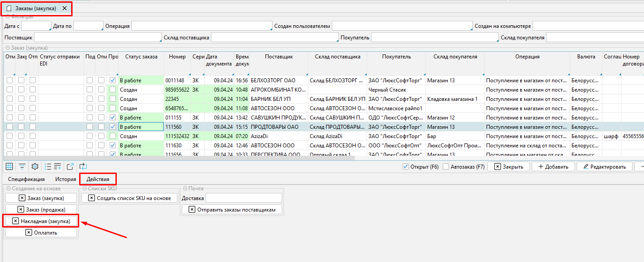
Task: Click the list-with-plus icon in toolbar
Action: pyautogui.click(x=58, y=166)
